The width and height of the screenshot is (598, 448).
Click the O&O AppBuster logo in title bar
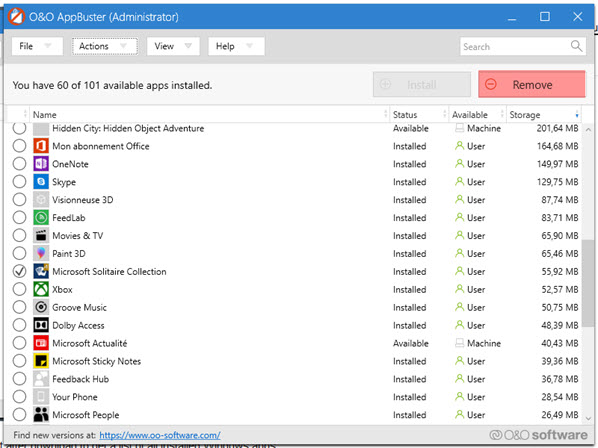16,17
